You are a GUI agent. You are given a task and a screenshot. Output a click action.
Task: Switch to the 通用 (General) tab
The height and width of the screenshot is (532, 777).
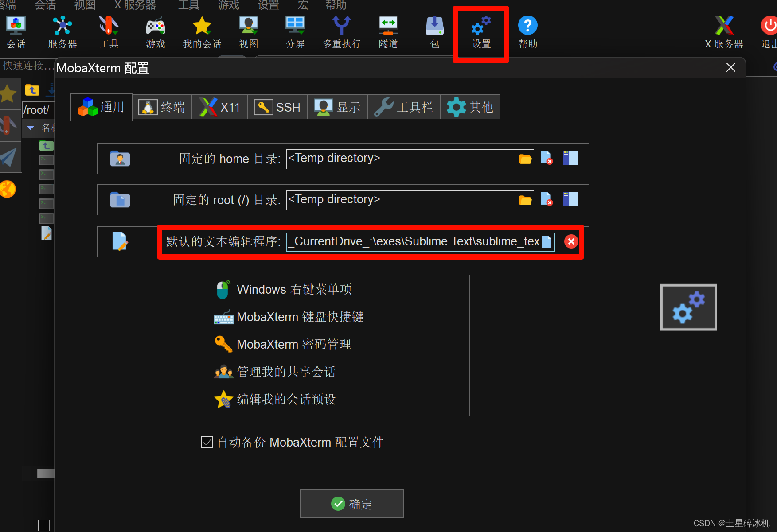click(102, 107)
